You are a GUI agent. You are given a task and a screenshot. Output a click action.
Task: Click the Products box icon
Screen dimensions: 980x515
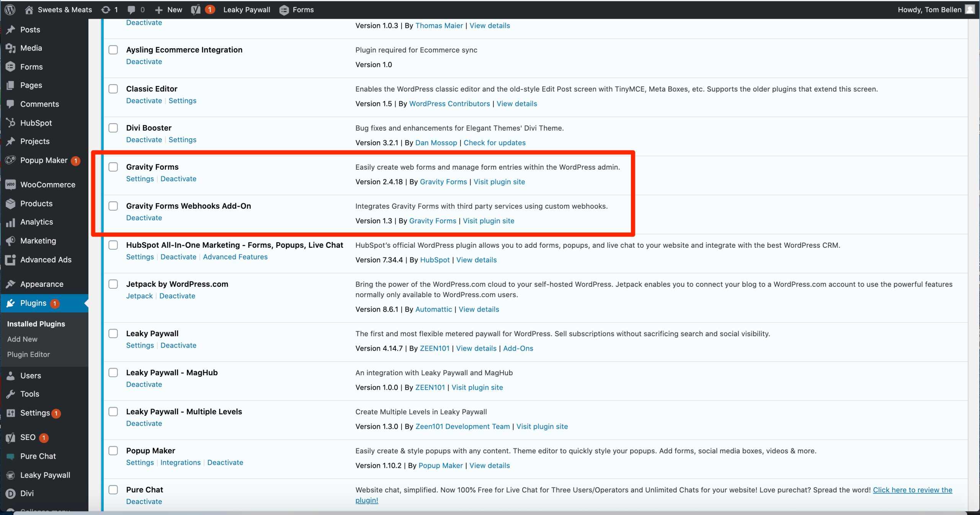coord(11,203)
